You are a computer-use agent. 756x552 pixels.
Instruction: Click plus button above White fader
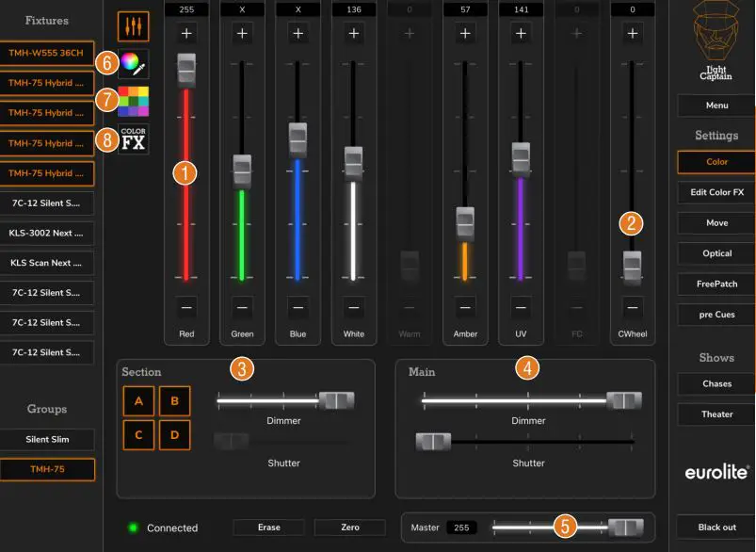tap(354, 33)
